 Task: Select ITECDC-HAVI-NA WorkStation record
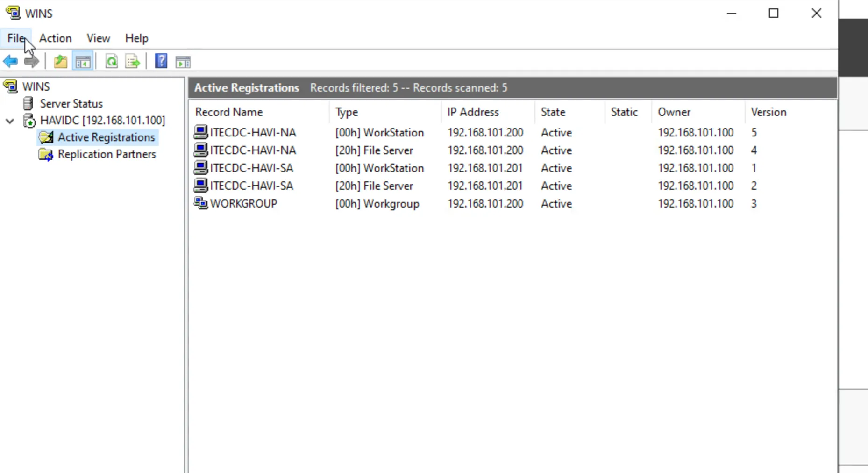(x=253, y=133)
